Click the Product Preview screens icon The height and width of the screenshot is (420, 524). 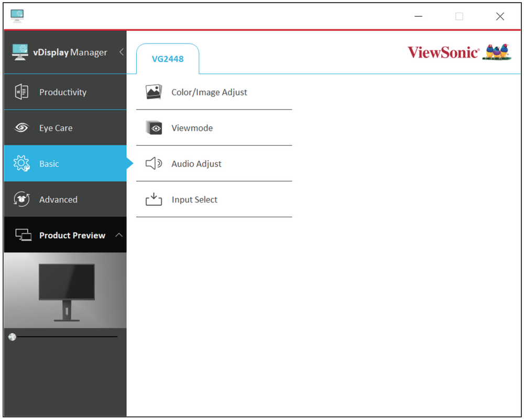pos(24,235)
